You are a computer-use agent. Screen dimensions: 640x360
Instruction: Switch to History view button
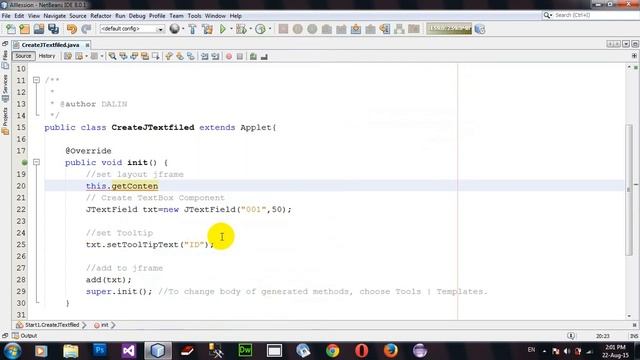(x=47, y=56)
